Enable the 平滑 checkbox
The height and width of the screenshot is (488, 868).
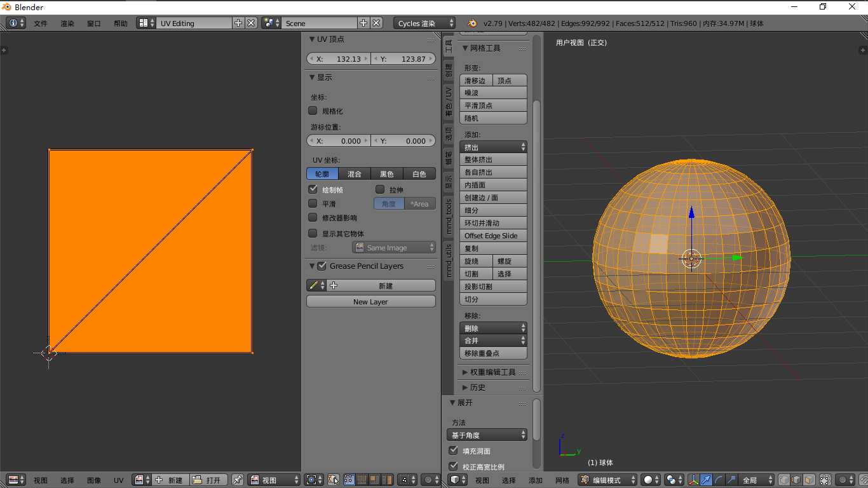tap(313, 203)
